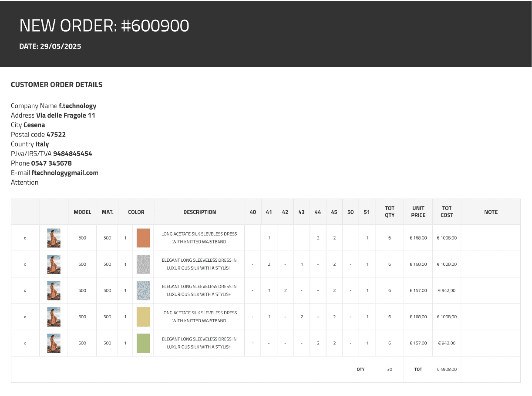Click the phone number 0547 345678
This screenshot has height=396, width=532.
(x=51, y=163)
